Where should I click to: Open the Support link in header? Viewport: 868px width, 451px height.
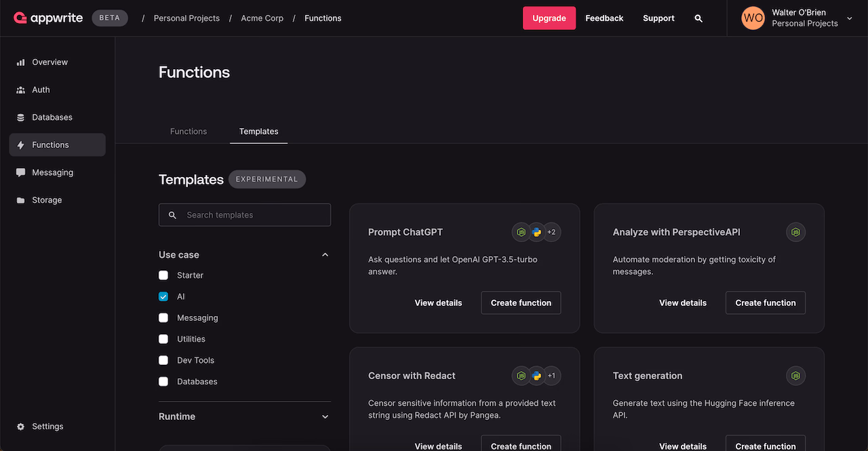point(658,18)
